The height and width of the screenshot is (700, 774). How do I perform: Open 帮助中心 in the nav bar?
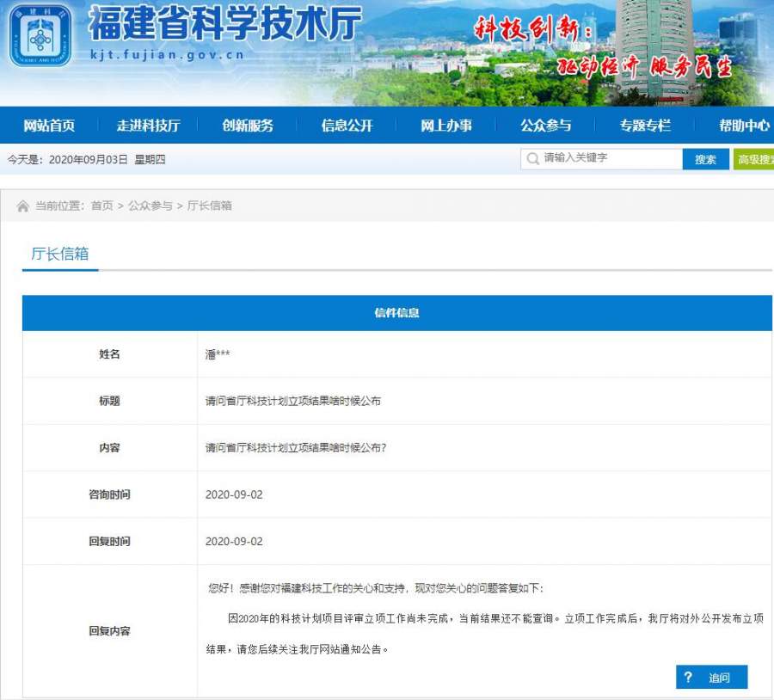744,126
